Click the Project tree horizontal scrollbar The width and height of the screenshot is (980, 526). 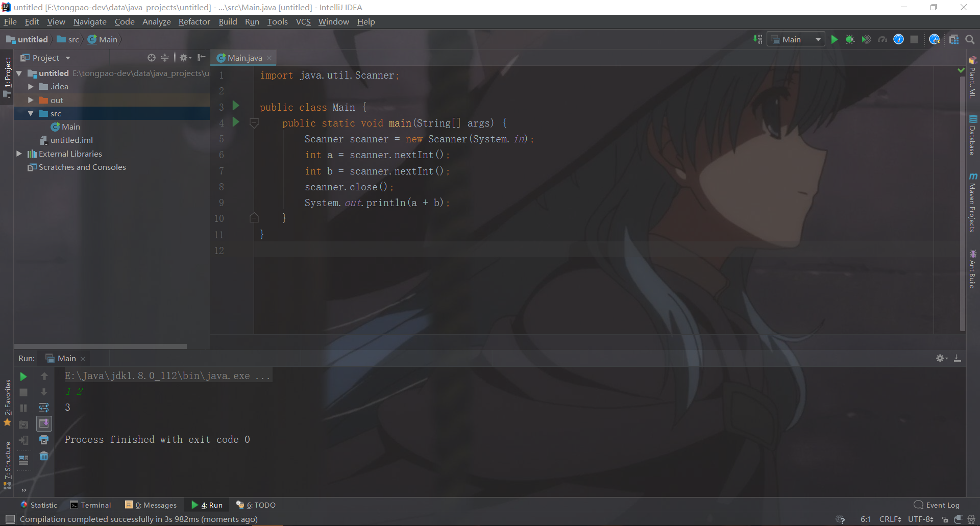click(x=101, y=346)
